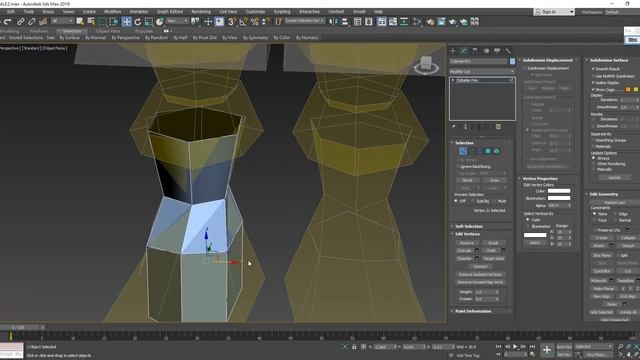Screen dimensions: 640x360
Task: Select Vertex sub-object level icon
Action: [x=462, y=151]
